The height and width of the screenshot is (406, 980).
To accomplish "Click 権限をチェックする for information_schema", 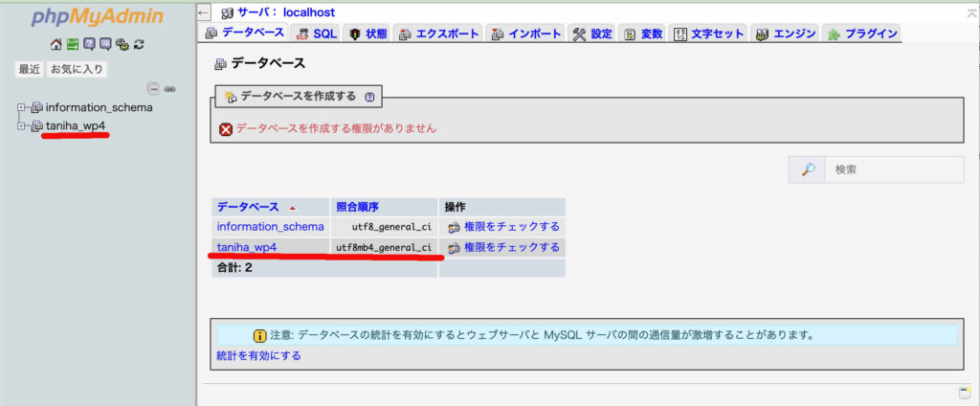I will [x=511, y=226].
